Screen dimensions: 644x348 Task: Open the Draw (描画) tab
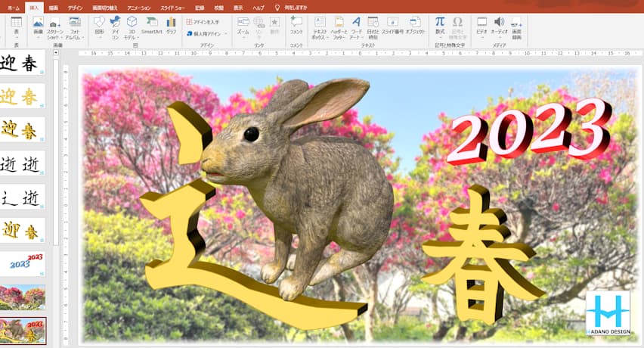[x=53, y=8]
